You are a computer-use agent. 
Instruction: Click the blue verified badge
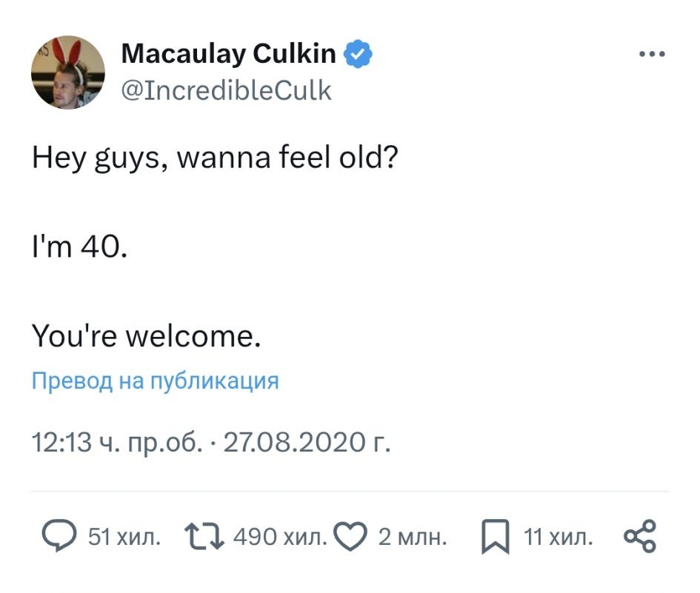point(359,54)
